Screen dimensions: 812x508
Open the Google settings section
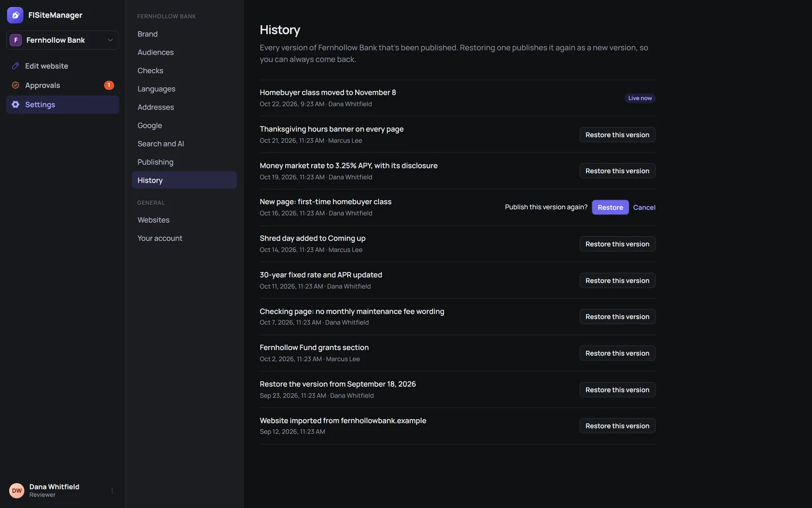pyautogui.click(x=184, y=125)
